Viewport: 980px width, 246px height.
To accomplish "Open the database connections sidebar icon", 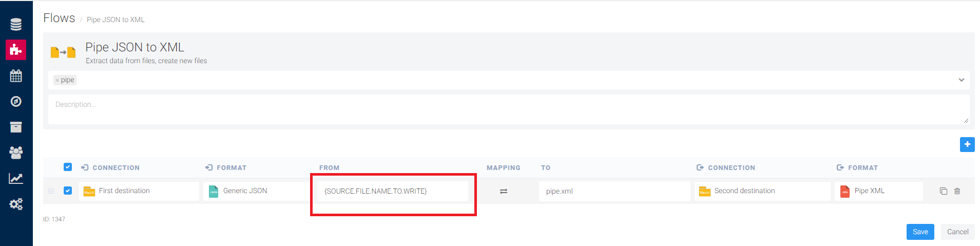I will tap(16, 24).
